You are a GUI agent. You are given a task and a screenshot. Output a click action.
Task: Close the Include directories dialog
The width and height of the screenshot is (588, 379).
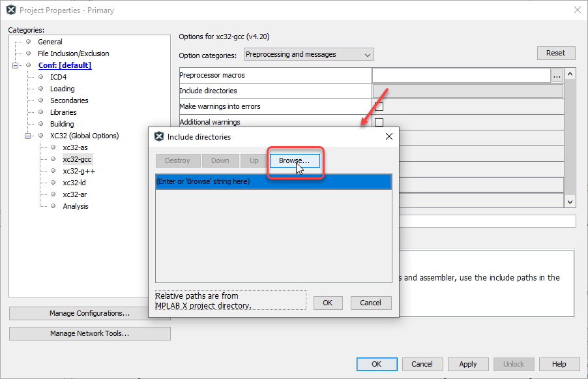coord(389,136)
